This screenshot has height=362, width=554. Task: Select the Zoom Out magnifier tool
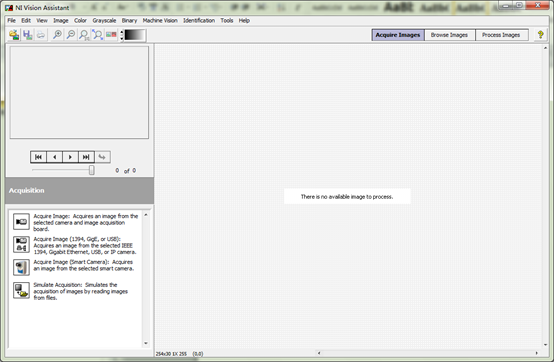click(71, 35)
